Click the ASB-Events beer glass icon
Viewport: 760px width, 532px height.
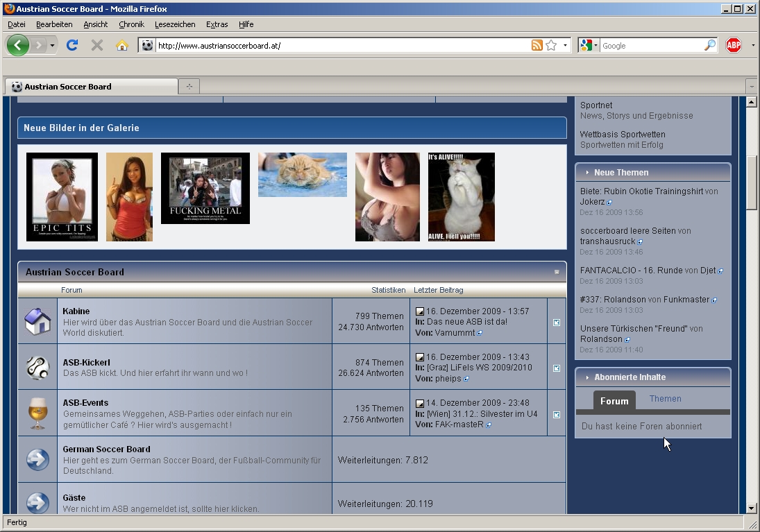click(x=37, y=413)
